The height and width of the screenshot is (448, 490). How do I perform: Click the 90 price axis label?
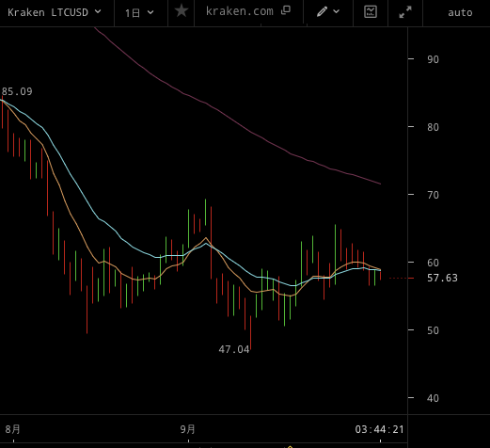[x=433, y=59]
